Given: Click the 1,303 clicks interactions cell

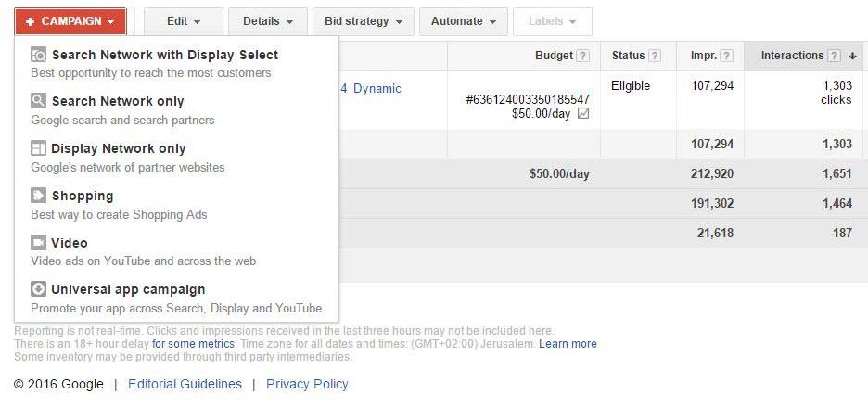Looking at the screenshot, I should tap(836, 93).
